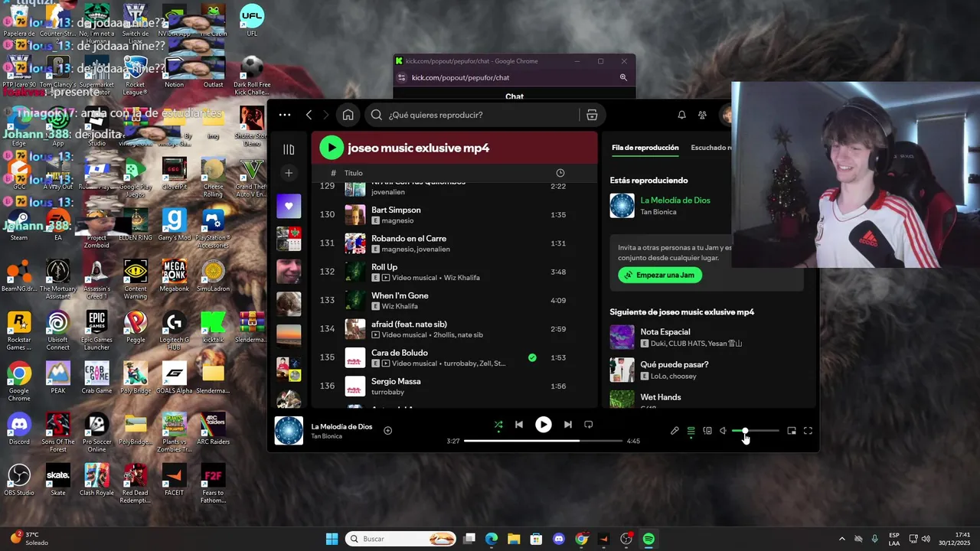
Task: Open Chrome zoom magnifier icon
Action: click(x=623, y=77)
